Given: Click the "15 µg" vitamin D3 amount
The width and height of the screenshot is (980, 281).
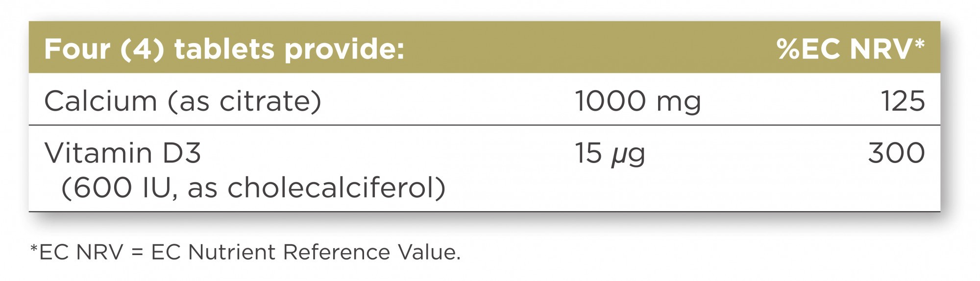Looking at the screenshot, I should [610, 154].
